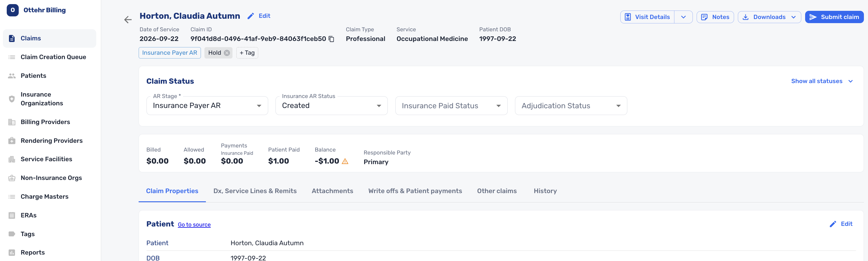868x261 pixels.
Task: Click the Ottehr Billing logo icon
Action: click(13, 10)
